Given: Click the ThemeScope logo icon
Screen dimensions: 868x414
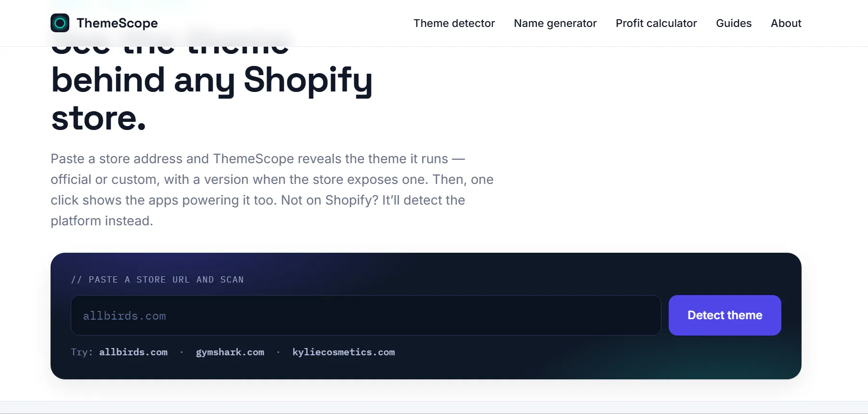Looking at the screenshot, I should [60, 23].
